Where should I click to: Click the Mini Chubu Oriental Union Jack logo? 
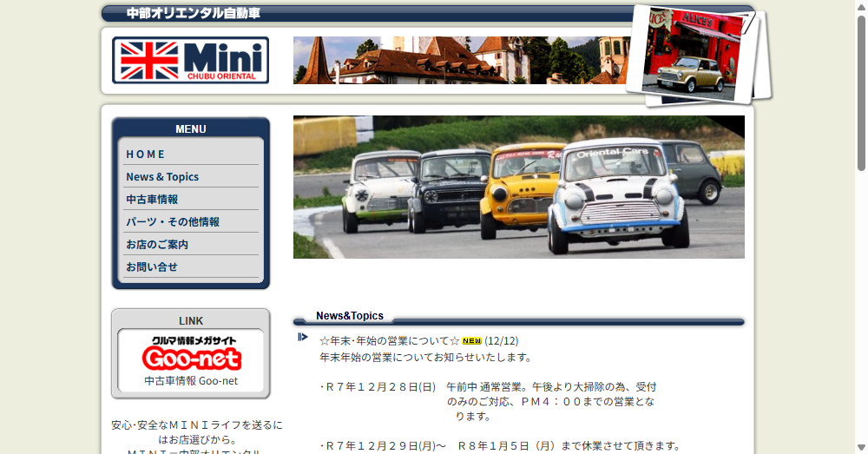point(190,60)
